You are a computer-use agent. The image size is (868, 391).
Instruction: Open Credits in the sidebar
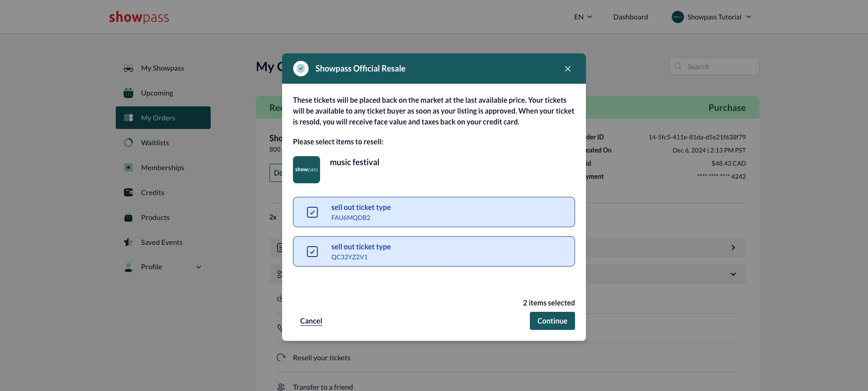(x=163, y=192)
